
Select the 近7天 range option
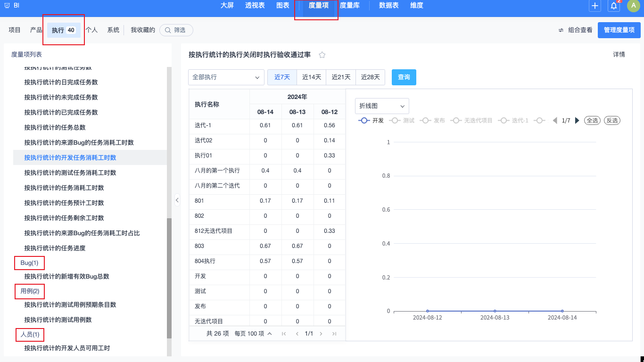pos(282,77)
